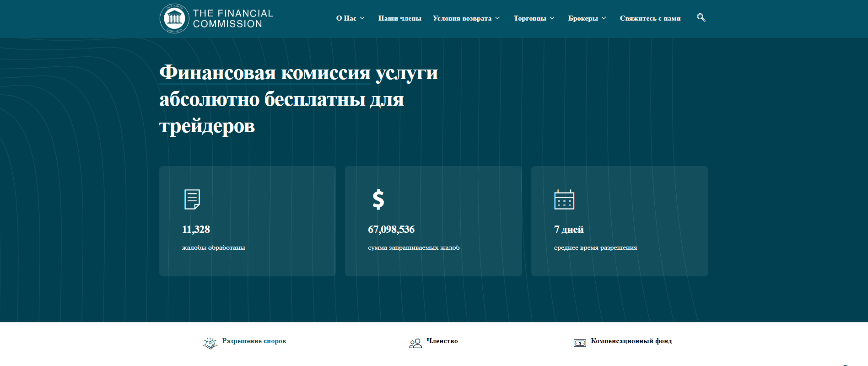Screen dimensions: 868x366
Task: Click the banknote icon beside Компенсационный фонд
Action: 580,343
